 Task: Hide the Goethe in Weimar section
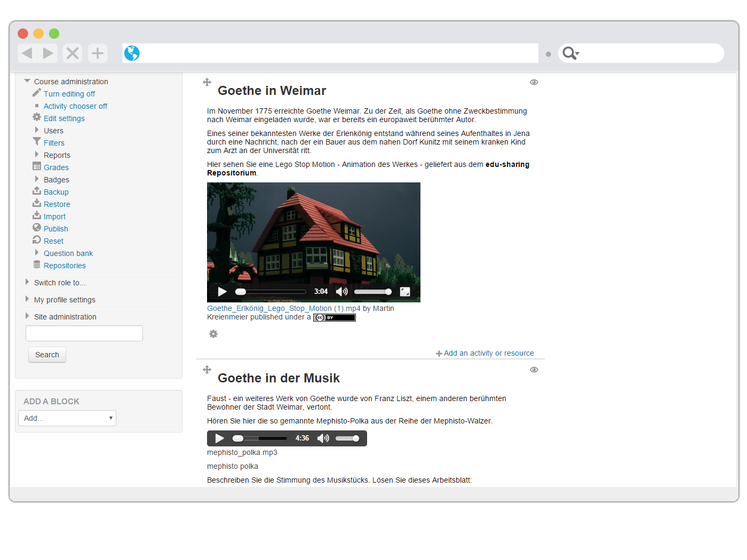click(x=534, y=82)
